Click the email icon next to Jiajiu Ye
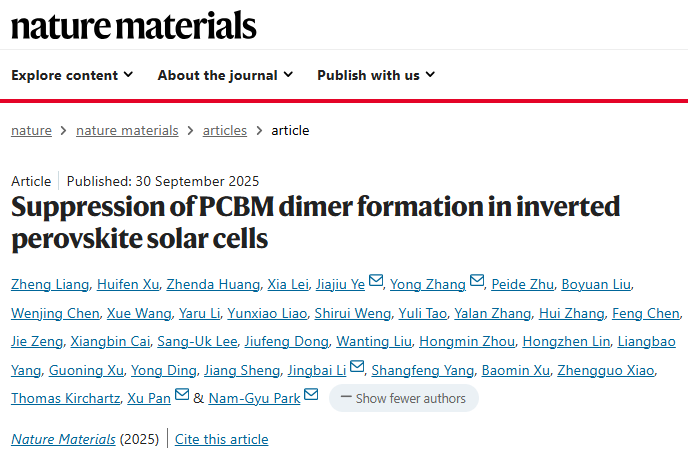Viewport: 688px width, 454px height. coord(376,283)
